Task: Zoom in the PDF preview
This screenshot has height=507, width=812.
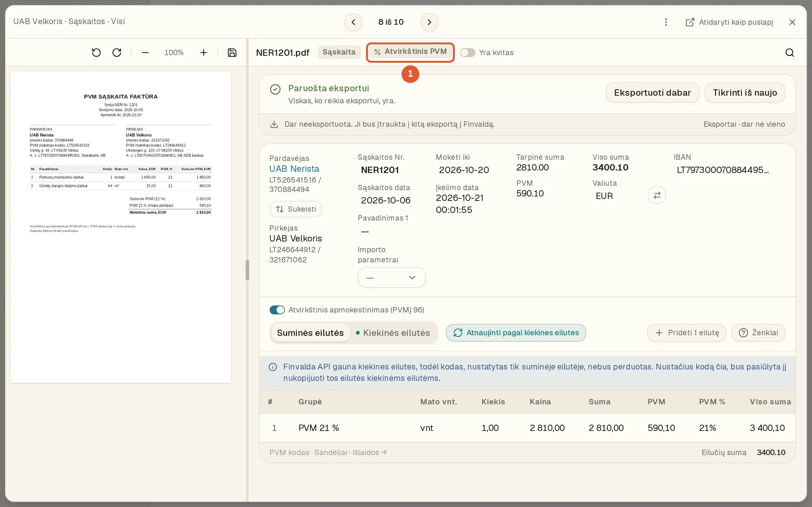Action: coord(203,53)
